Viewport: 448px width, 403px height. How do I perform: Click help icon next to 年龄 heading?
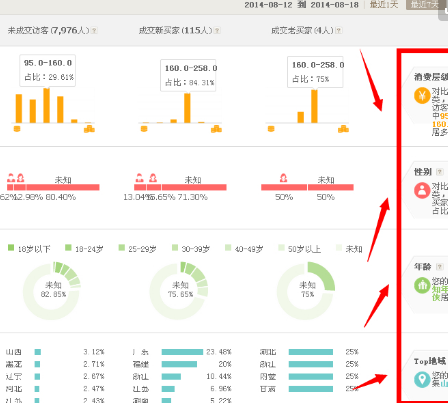(439, 267)
